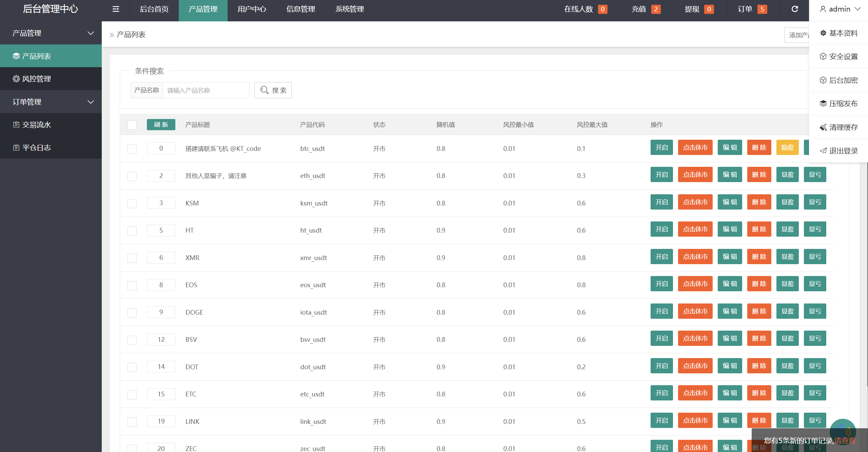Open 风控管理 in the sidebar

tap(51, 79)
